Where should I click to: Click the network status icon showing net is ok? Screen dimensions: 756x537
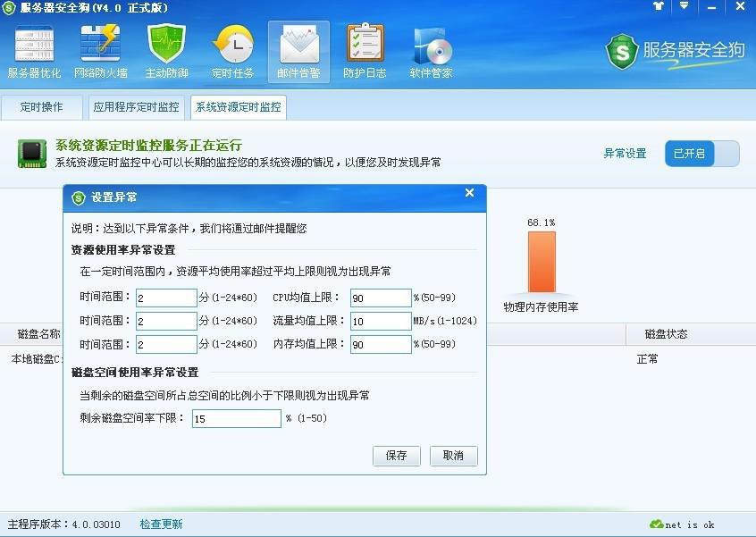(655, 525)
